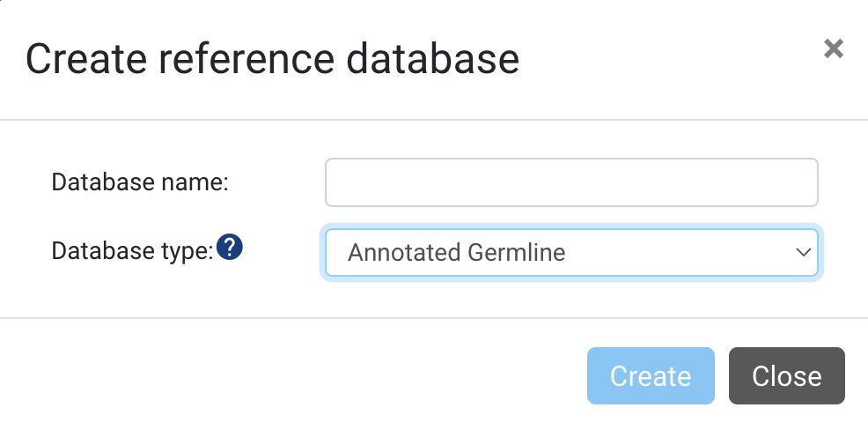This screenshot has width=868, height=430.
Task: Close the modal using top-right X
Action: [833, 48]
